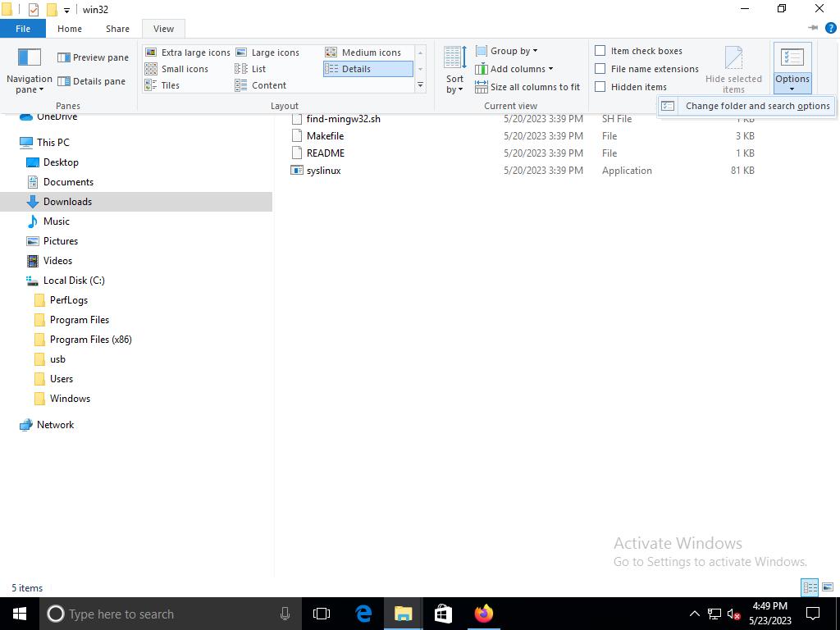840x630 pixels.
Task: Toggle File name extensions checkbox
Action: tap(600, 69)
